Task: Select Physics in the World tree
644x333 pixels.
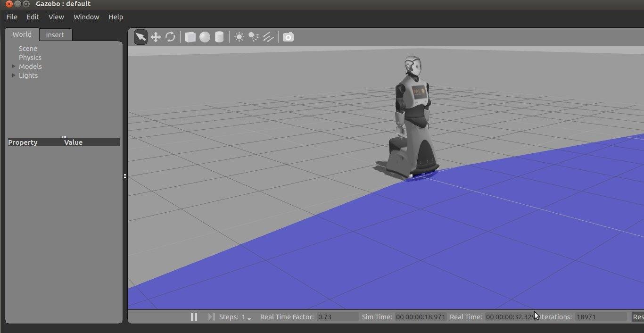Action: click(x=30, y=58)
